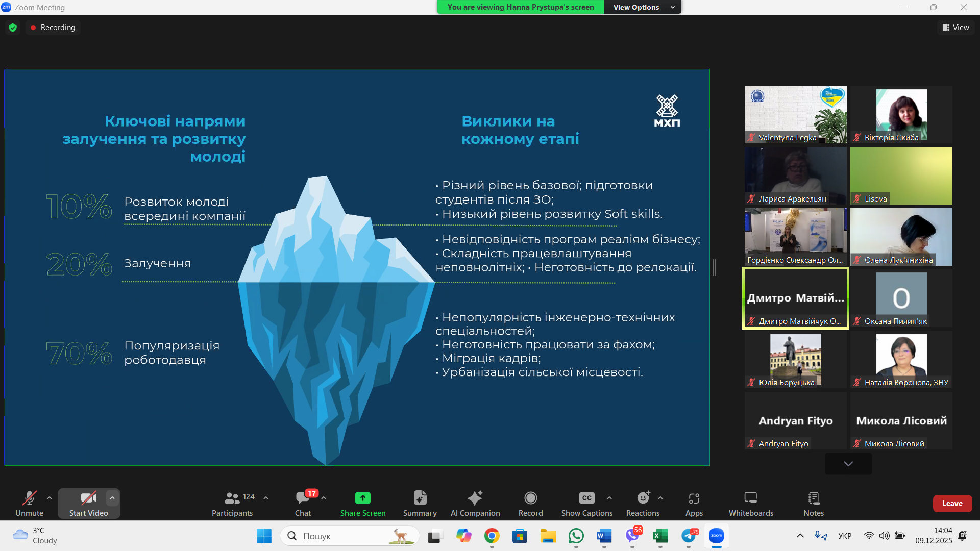Open the Reactions picker
Image resolution: width=980 pixels, height=551 pixels.
click(642, 503)
